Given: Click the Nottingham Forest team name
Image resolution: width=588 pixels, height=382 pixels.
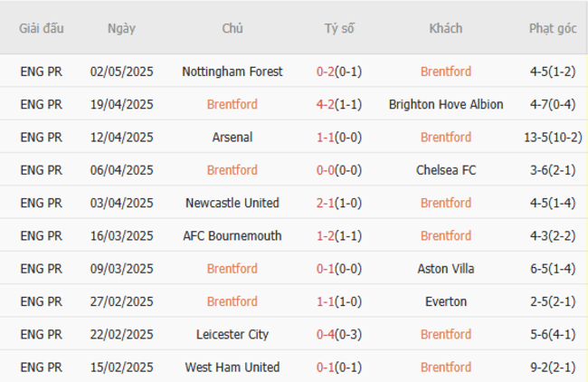Looking at the screenshot, I should (x=232, y=72).
